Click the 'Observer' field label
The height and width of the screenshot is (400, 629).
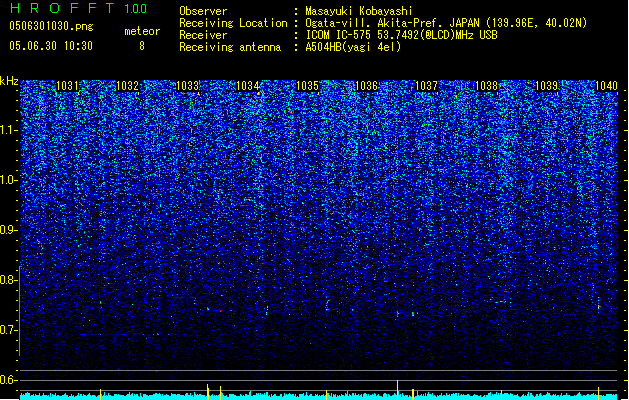point(203,11)
